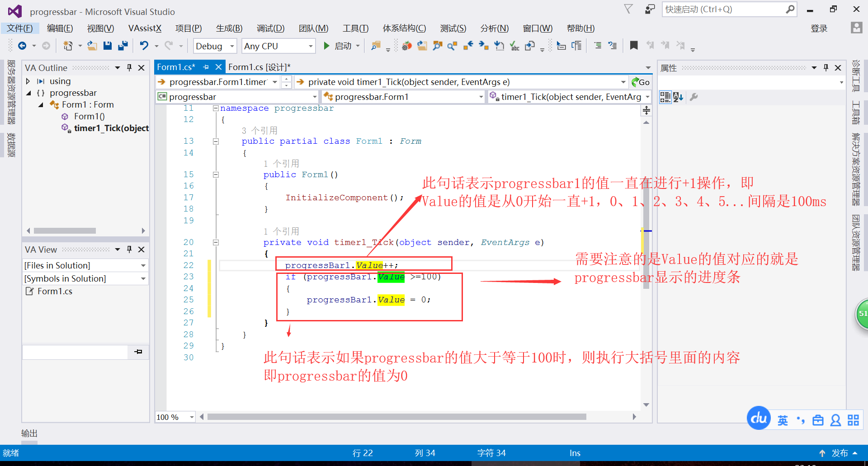The width and height of the screenshot is (868, 466).
Task: Toggle the Properties panel pin
Action: coord(826,68)
